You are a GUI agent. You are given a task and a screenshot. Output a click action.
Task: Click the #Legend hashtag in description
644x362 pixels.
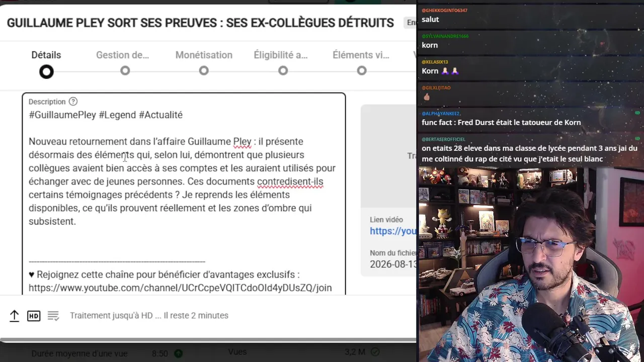(117, 115)
